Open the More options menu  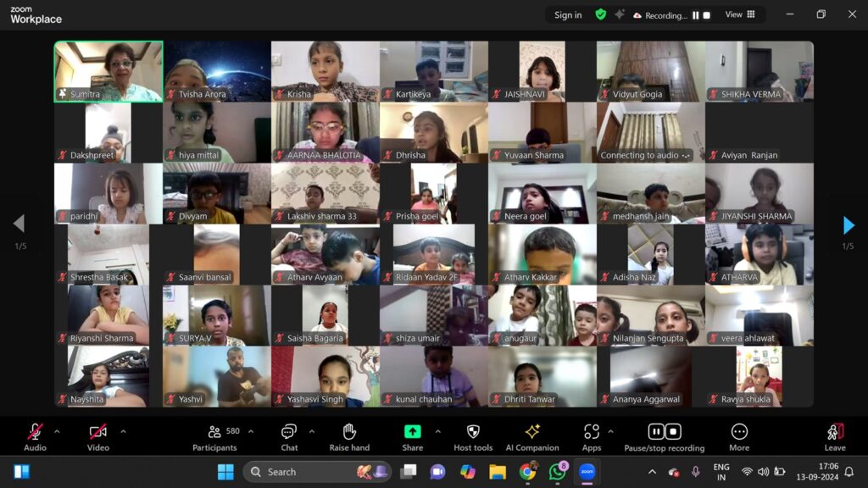coord(739,433)
